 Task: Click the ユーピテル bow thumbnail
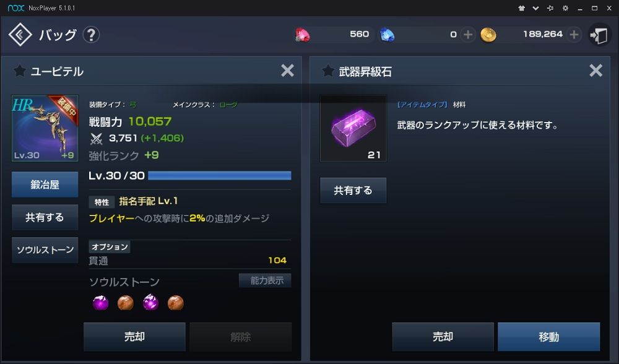(x=45, y=128)
